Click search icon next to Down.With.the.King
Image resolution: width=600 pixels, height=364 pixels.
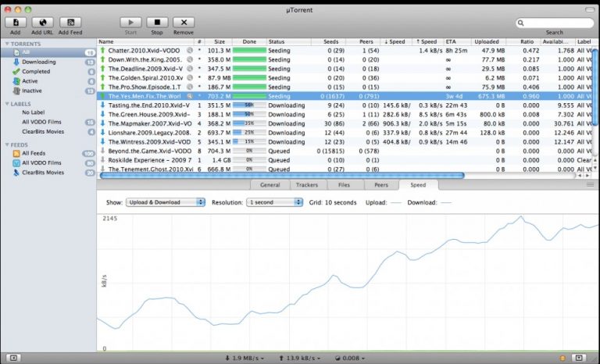coord(190,59)
